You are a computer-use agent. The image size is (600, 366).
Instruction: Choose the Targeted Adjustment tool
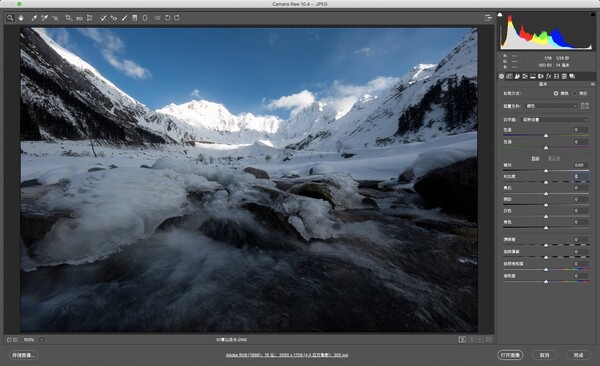[55, 18]
